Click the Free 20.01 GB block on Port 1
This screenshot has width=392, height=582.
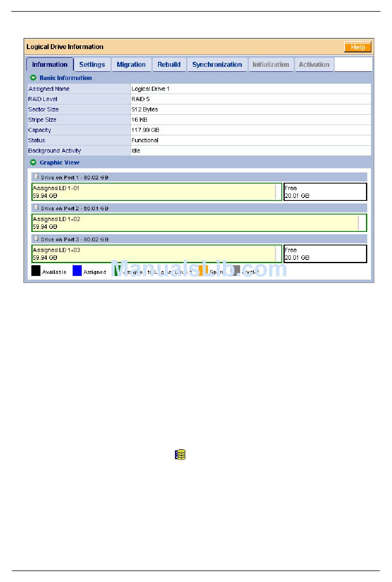pyautogui.click(x=325, y=192)
